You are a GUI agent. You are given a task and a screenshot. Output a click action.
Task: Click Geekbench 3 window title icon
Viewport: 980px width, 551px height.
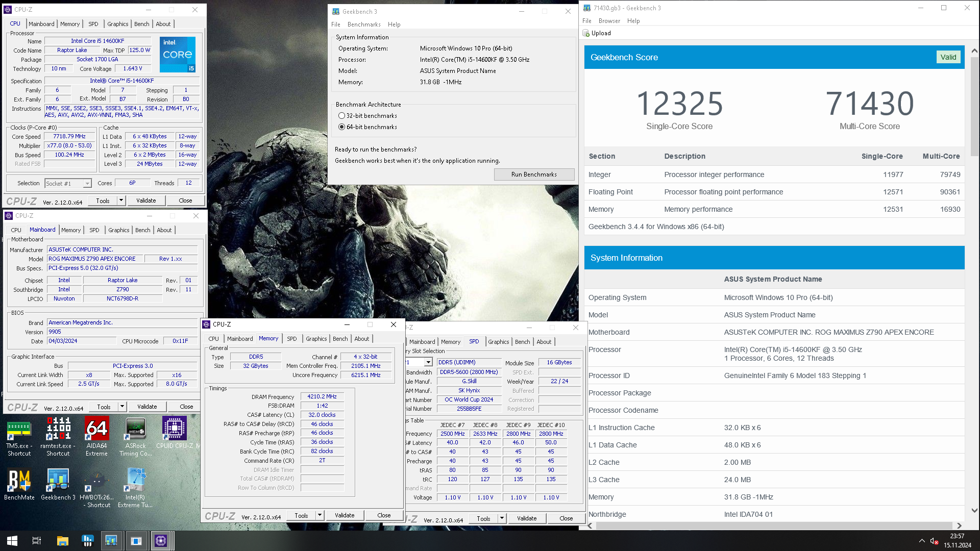[336, 11]
